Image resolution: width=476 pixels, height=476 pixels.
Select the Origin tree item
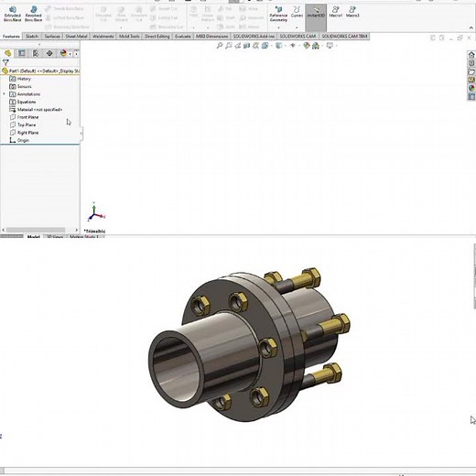coord(19,140)
